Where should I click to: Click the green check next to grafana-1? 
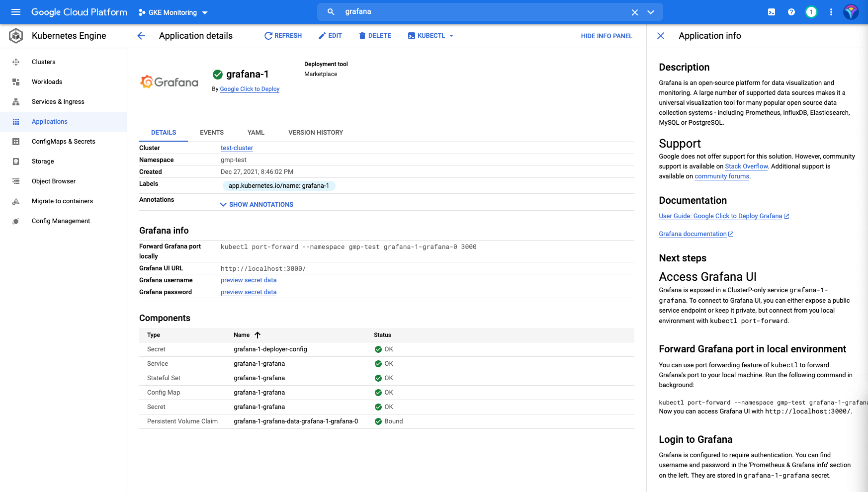pyautogui.click(x=217, y=75)
